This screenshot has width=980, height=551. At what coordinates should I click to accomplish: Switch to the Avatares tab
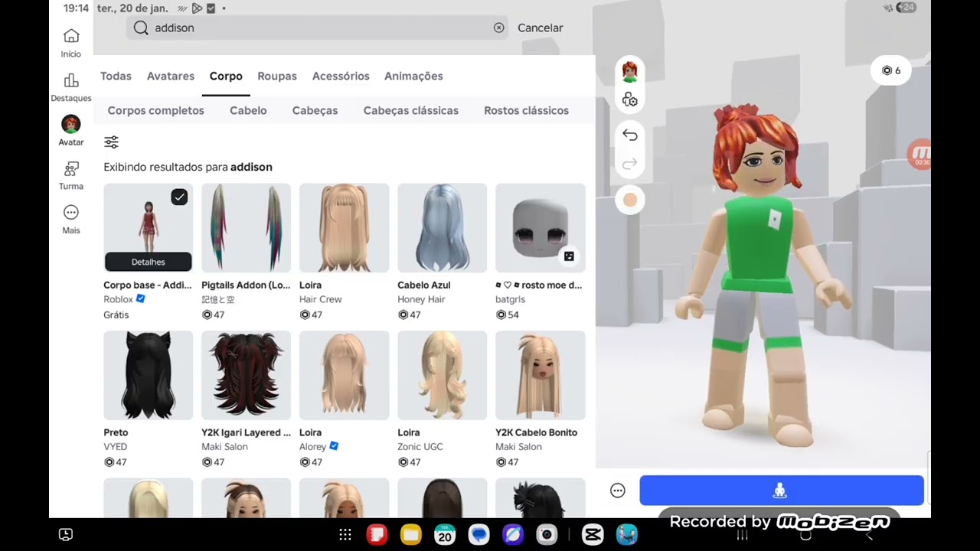[171, 76]
